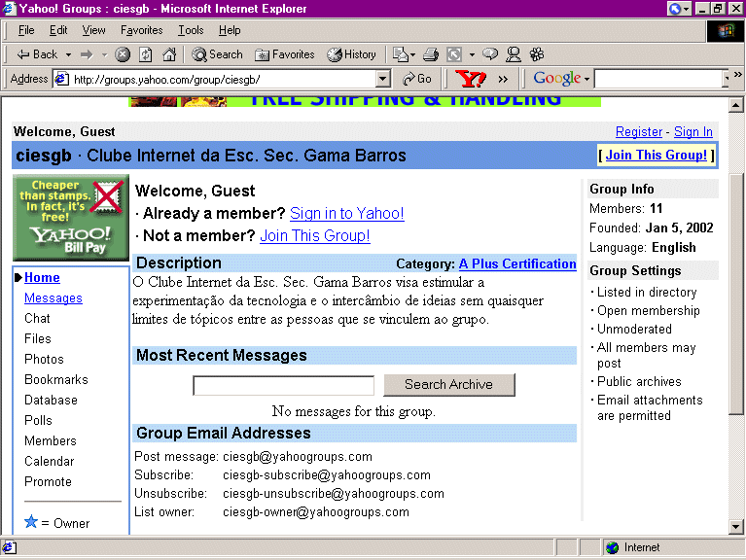
Task: Click the flower-shaped toolbar icon
Action: pyautogui.click(x=537, y=54)
